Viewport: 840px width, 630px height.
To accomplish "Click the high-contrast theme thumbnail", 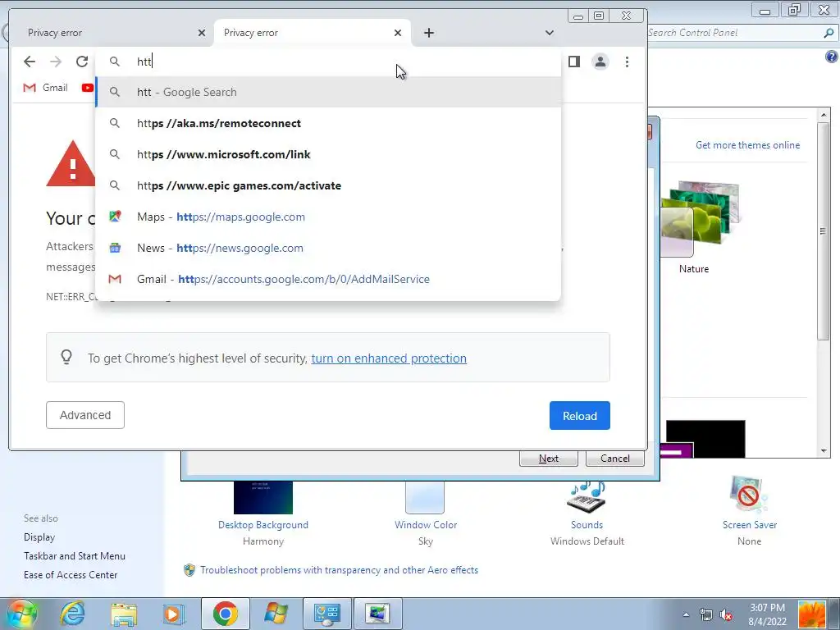I will (x=705, y=440).
